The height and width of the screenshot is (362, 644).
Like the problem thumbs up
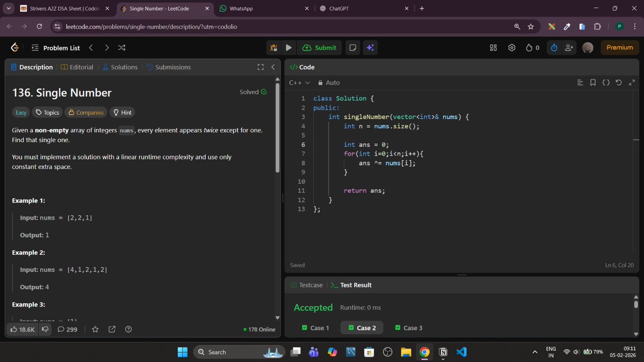(23, 329)
